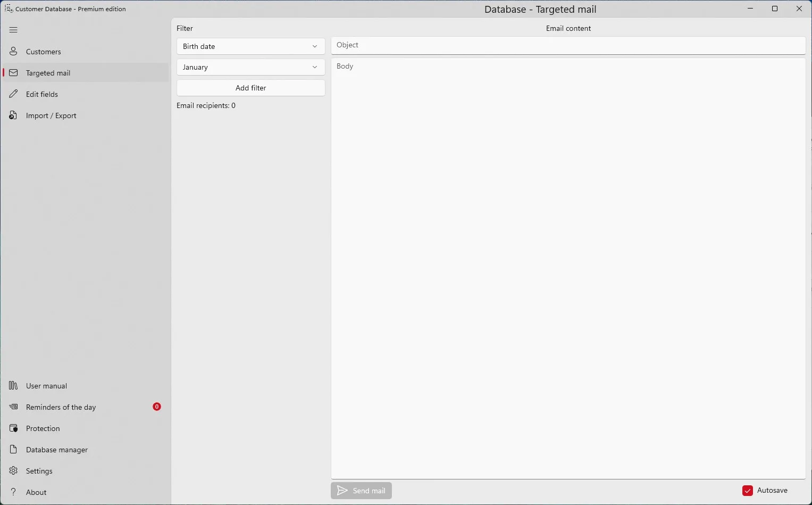Go to Edit fields label
This screenshot has height=505, width=812.
point(42,94)
